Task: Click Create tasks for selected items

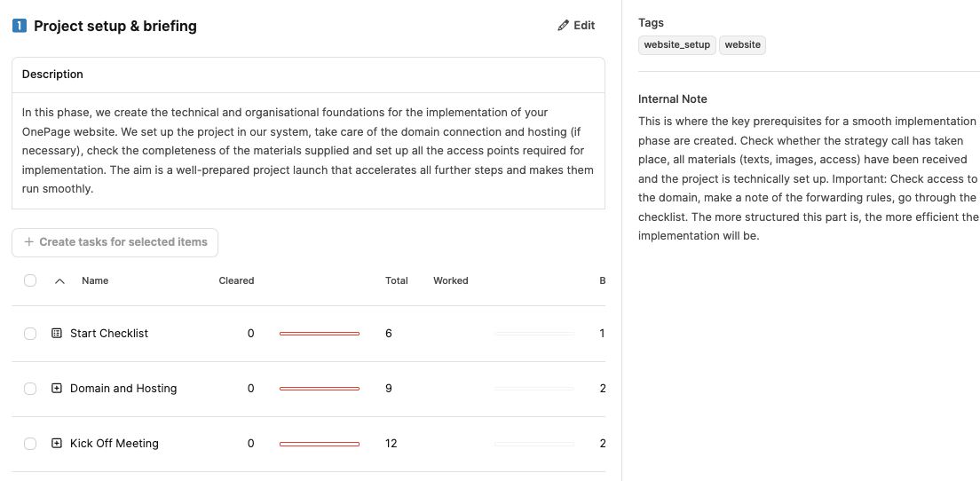Action: point(122,242)
